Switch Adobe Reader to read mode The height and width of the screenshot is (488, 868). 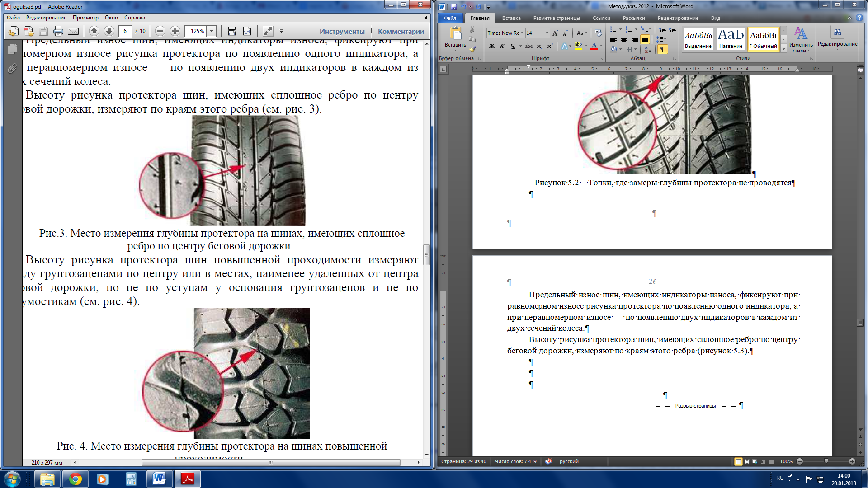coord(268,31)
